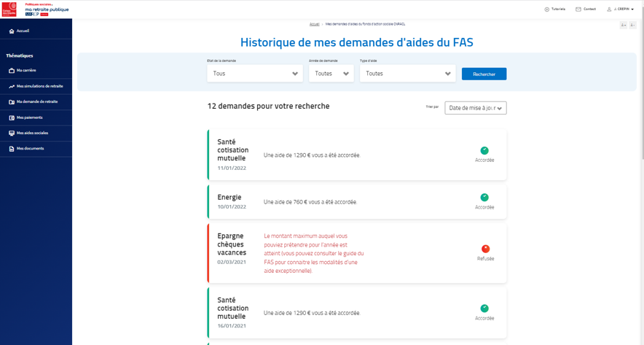Open the refused Epargne chèques vacances request
This screenshot has height=345, width=644.
pyautogui.click(x=356, y=253)
